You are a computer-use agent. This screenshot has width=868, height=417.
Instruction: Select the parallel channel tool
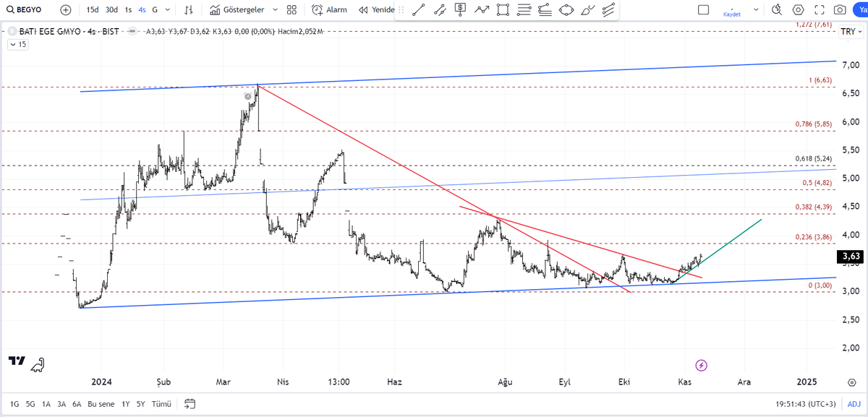(x=608, y=10)
